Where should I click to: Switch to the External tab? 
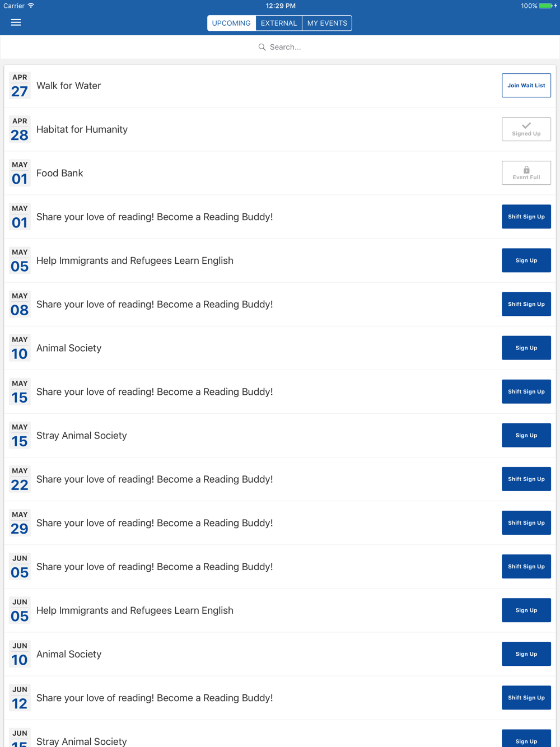point(279,23)
